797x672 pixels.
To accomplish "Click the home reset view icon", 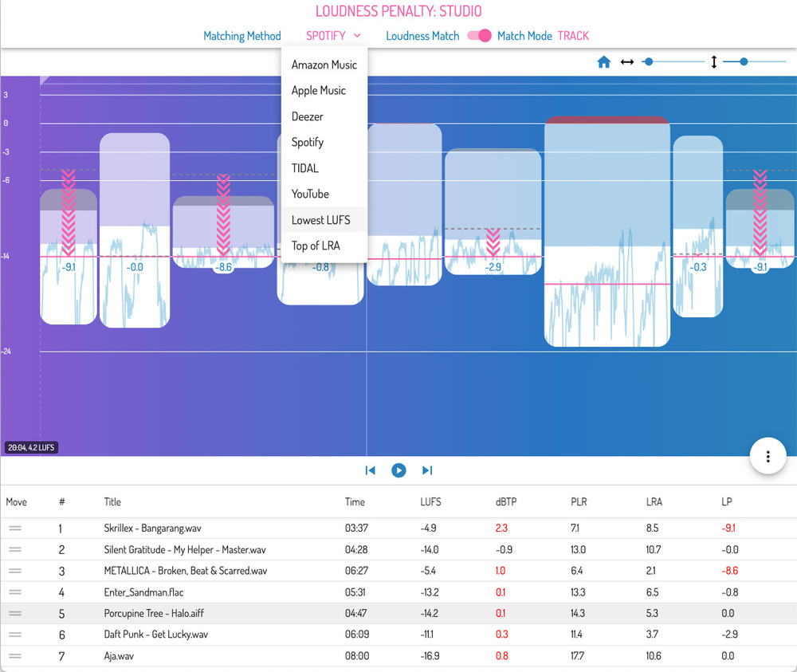I will [604, 61].
